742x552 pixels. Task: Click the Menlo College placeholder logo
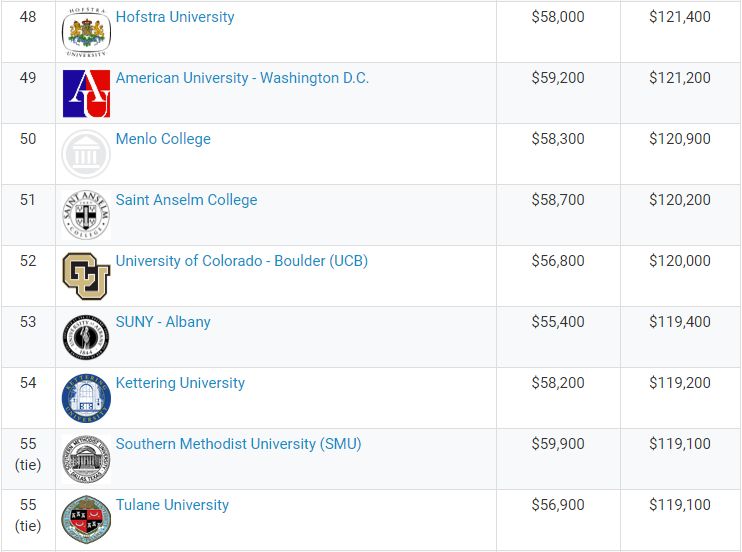coord(86,154)
